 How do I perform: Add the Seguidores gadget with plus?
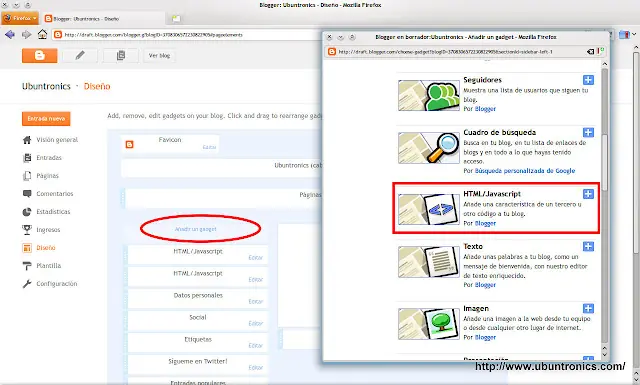[588, 80]
